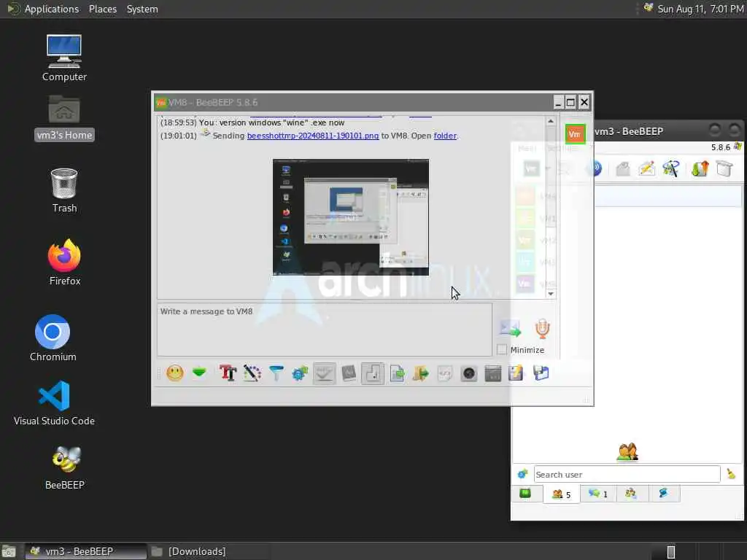Click the bee icon next to version 5.8.6
747x560 pixels.
738,147
